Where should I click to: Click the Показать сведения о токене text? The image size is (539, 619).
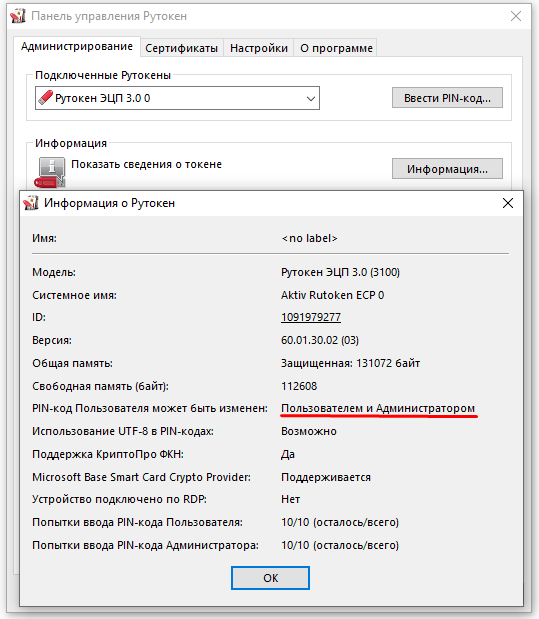146,164
